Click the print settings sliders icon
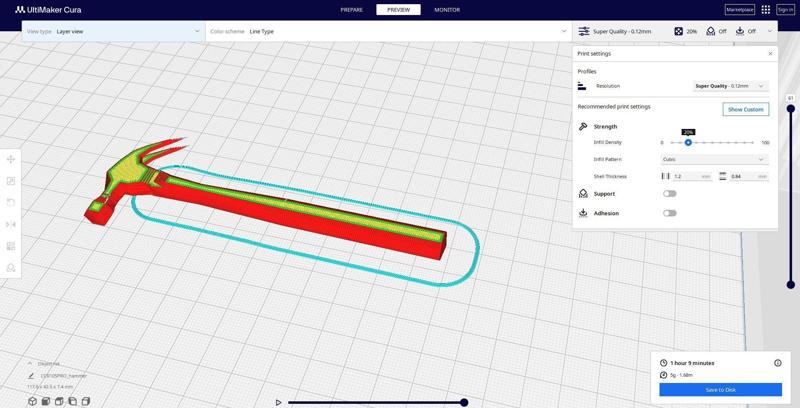The height and width of the screenshot is (408, 800). click(584, 32)
